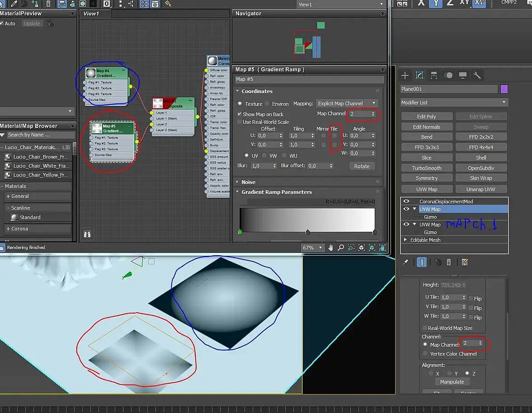Toggle Show Map on Back checkbox
532x413 pixels.
[240, 114]
